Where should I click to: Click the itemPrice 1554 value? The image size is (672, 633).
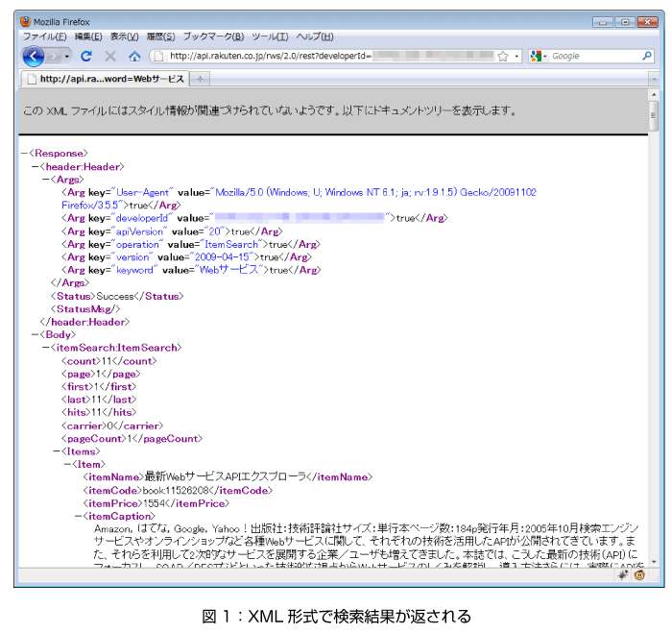click(154, 503)
